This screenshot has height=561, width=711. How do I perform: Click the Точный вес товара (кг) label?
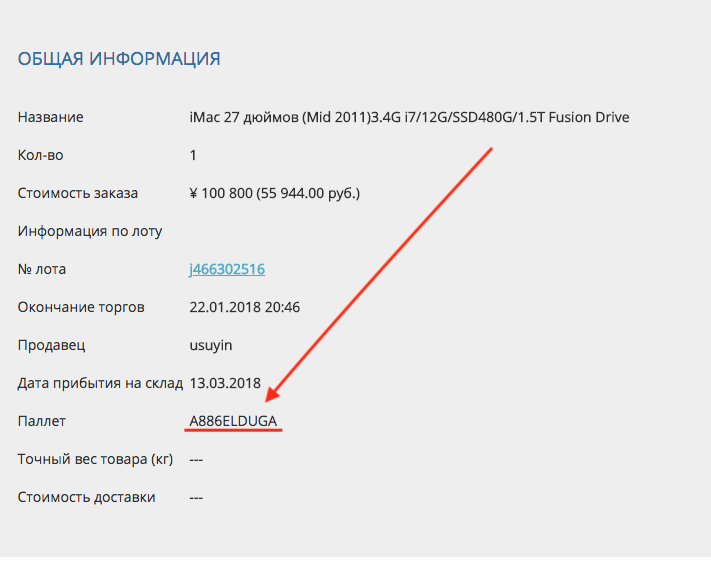click(x=95, y=459)
